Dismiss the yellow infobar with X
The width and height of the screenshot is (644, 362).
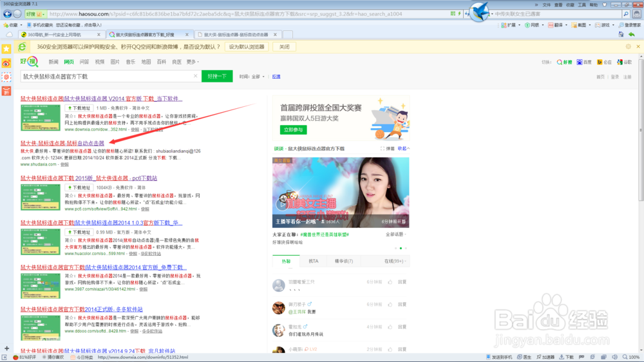point(638,46)
